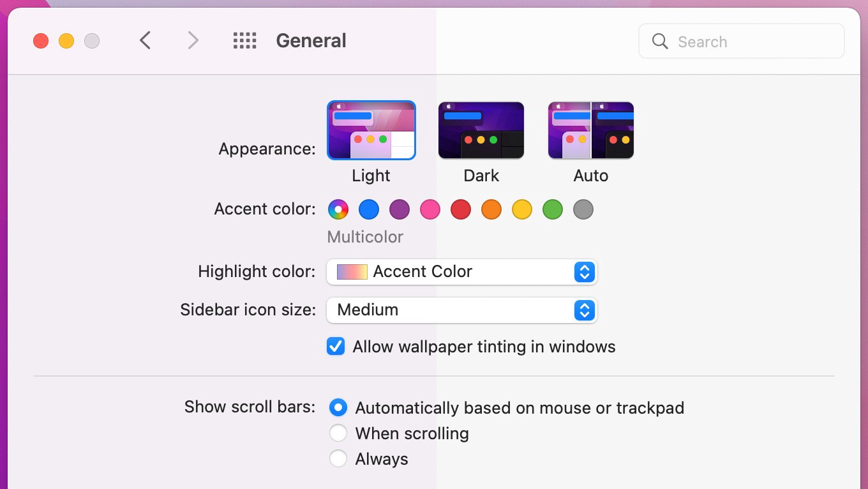Select When scrolling radio button
This screenshot has height=489, width=868.
point(338,433)
